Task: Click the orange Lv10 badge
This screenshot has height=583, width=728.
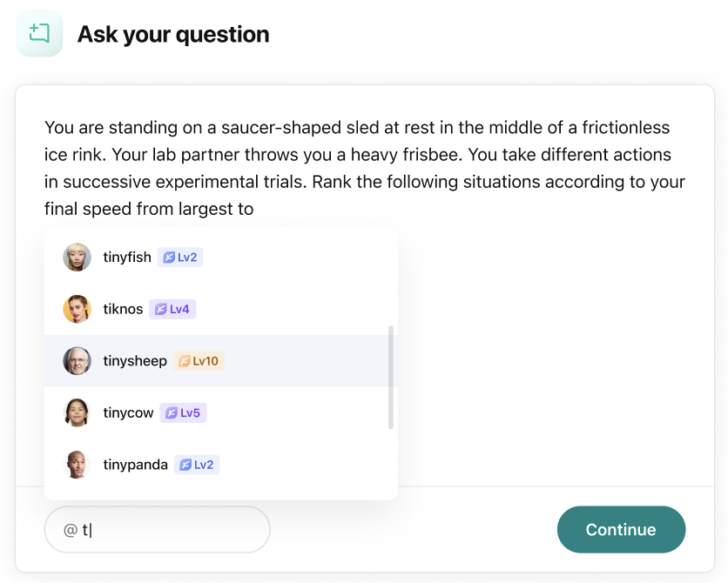Action: point(199,361)
